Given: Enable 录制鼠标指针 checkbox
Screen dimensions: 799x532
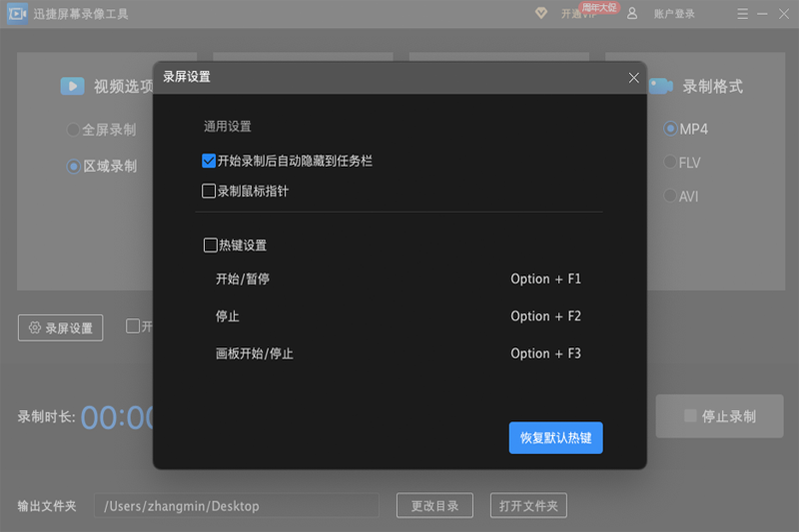Looking at the screenshot, I should [x=209, y=191].
